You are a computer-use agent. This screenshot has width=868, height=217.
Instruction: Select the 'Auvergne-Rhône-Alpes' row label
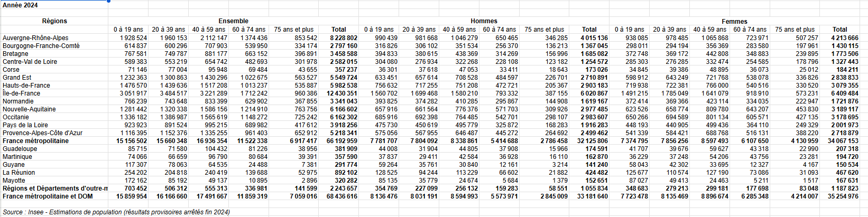[35, 38]
